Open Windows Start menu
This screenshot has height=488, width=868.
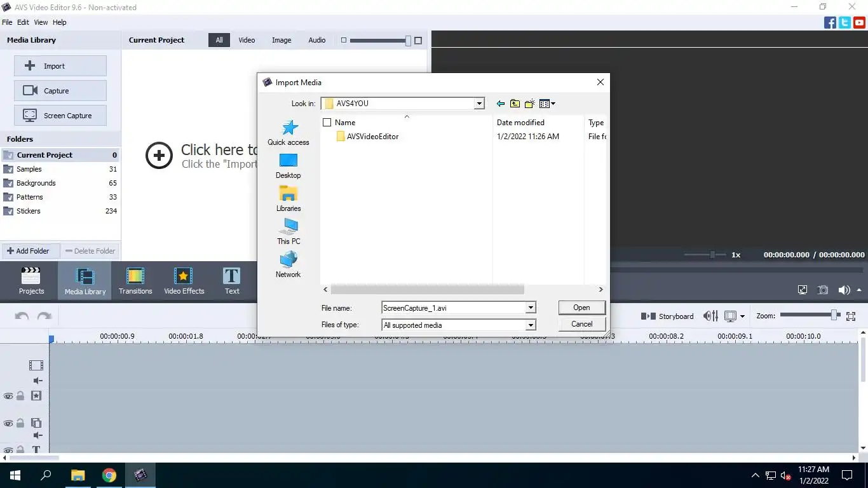[x=15, y=475]
